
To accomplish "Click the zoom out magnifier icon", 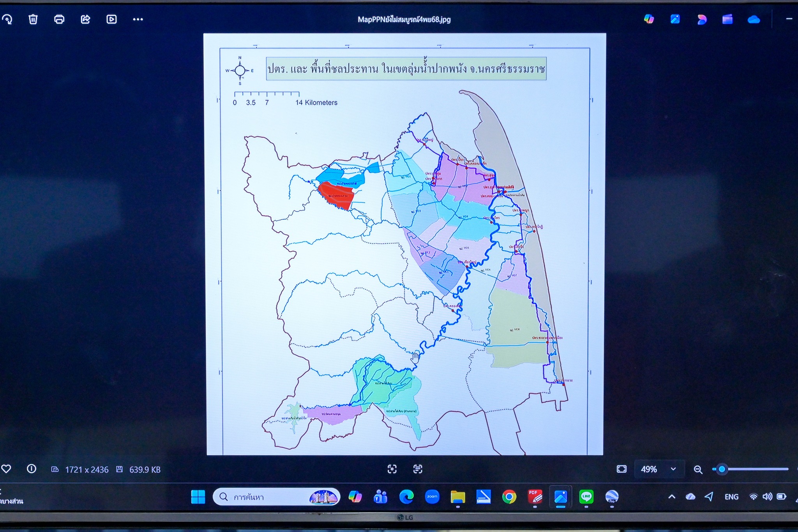I will click(x=698, y=470).
